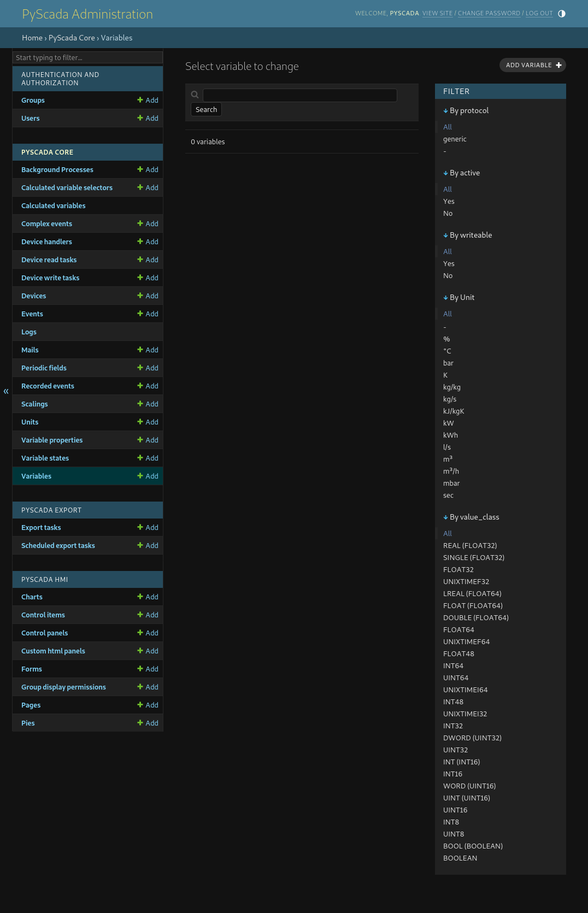Filter unit by mbar
This screenshot has width=588, height=913.
coord(451,483)
